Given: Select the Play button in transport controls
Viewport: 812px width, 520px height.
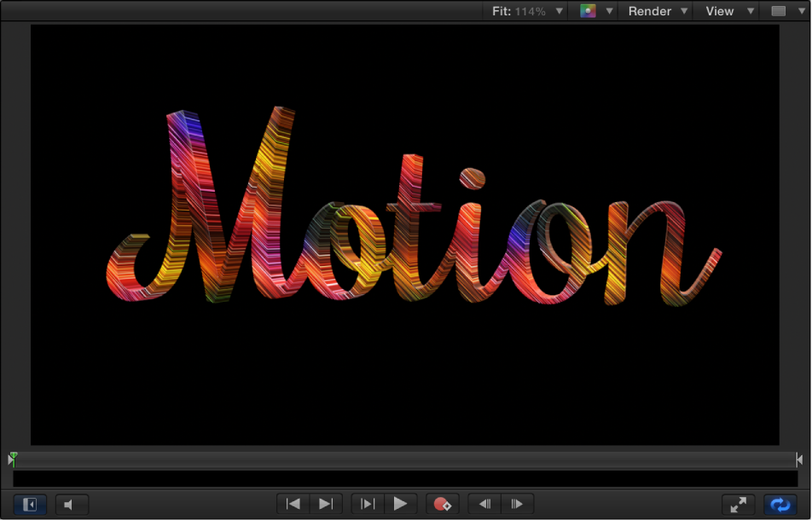Looking at the screenshot, I should pos(401,504).
